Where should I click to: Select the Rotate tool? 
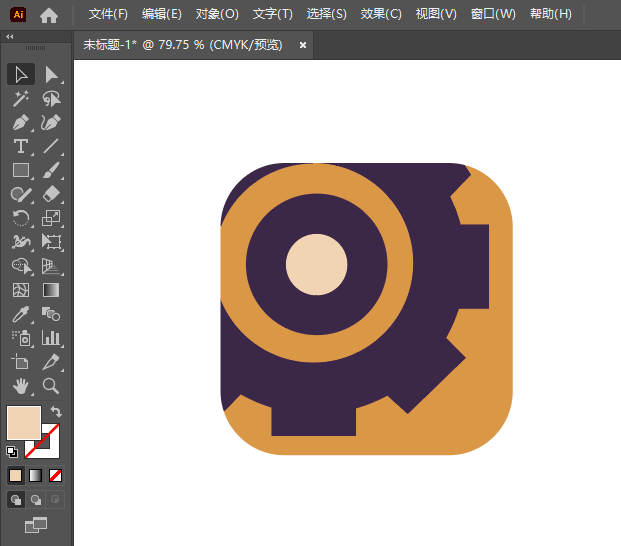point(21,218)
